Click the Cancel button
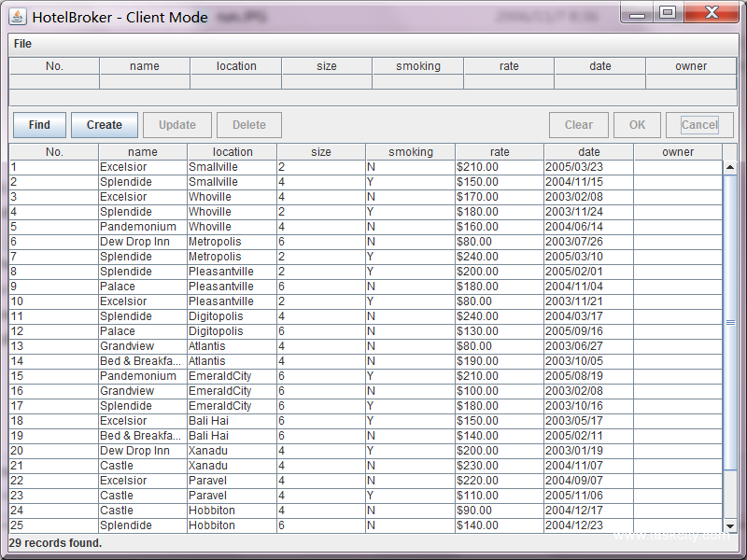747x560 pixels. 699,125
